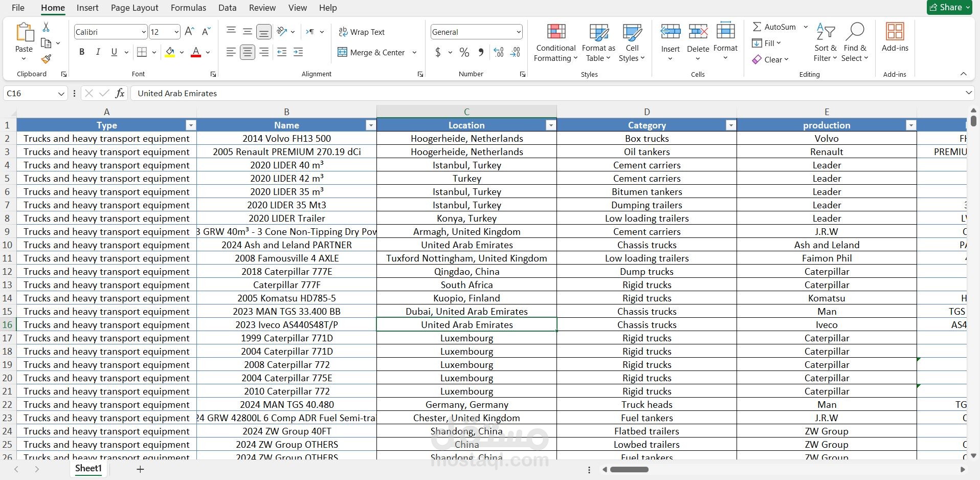The image size is (980, 480).
Task: Open the Name column filter dropdown
Action: (371, 125)
